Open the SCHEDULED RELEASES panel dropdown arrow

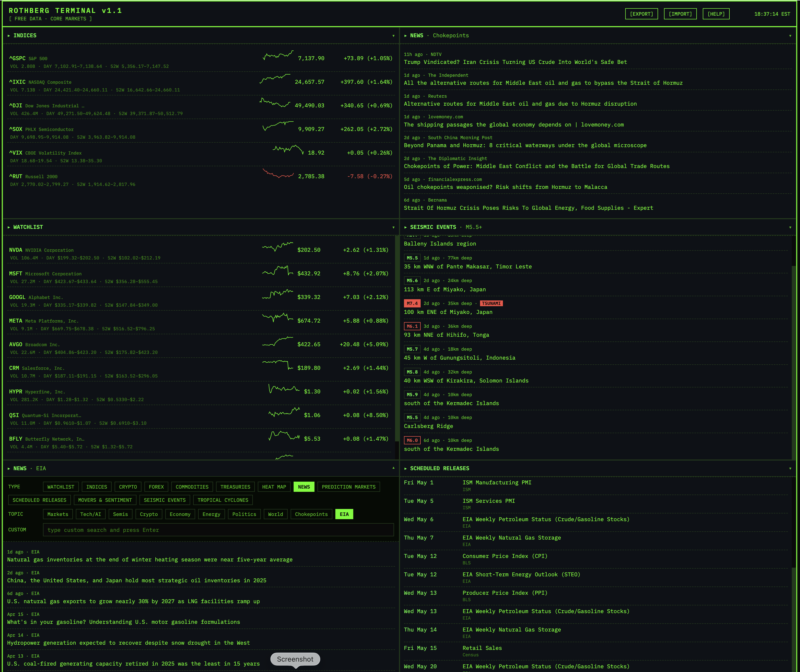point(790,468)
